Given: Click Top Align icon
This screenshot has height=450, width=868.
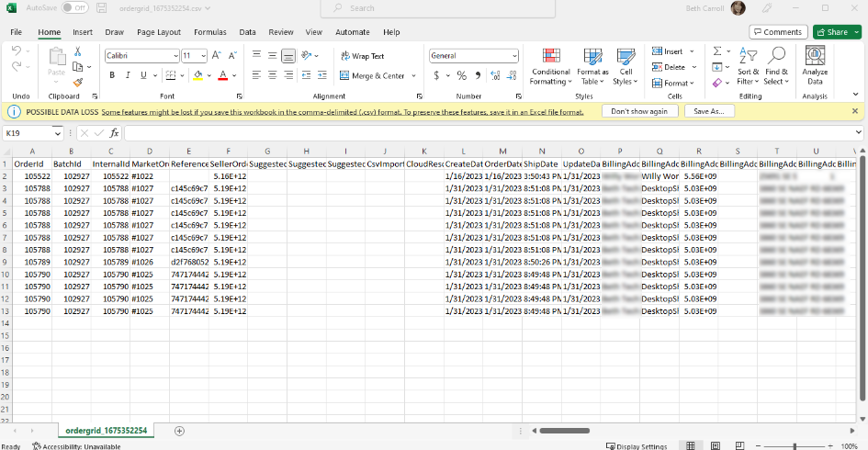Looking at the screenshot, I should click(256, 55).
